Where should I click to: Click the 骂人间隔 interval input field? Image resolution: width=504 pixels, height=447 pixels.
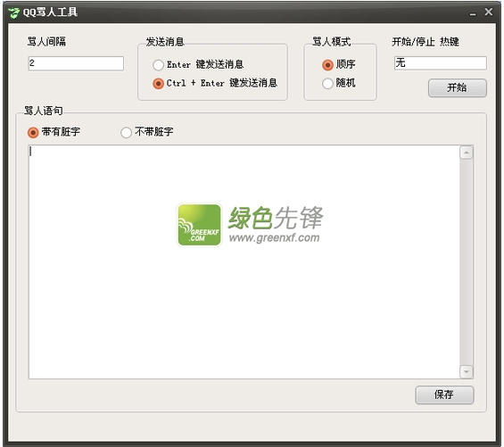click(x=76, y=63)
